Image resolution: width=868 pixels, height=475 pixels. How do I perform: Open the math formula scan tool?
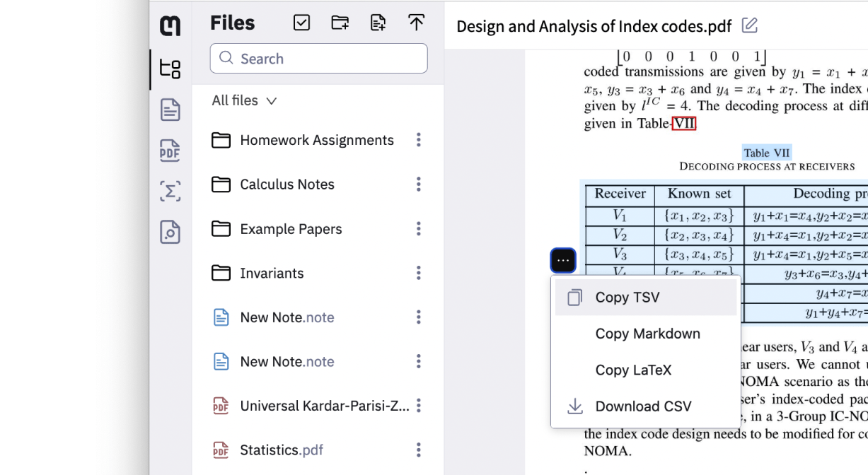tap(170, 190)
